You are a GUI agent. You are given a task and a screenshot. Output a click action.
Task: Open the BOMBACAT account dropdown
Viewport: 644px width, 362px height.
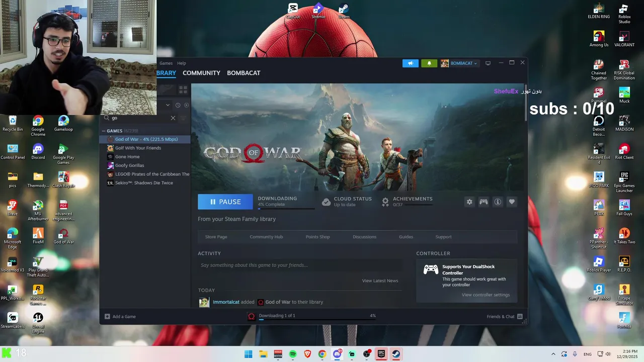click(x=459, y=63)
